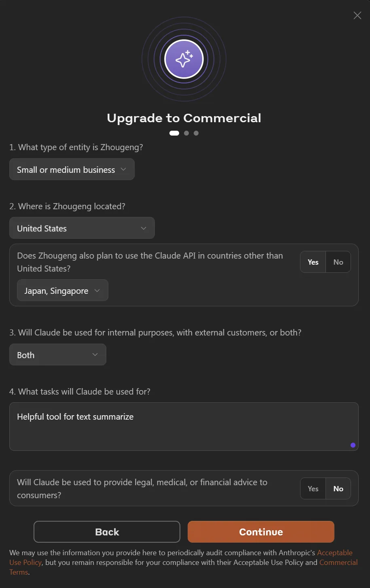Image resolution: width=370 pixels, height=588 pixels.
Task: Select No for using API in other countries
Action: 338,262
